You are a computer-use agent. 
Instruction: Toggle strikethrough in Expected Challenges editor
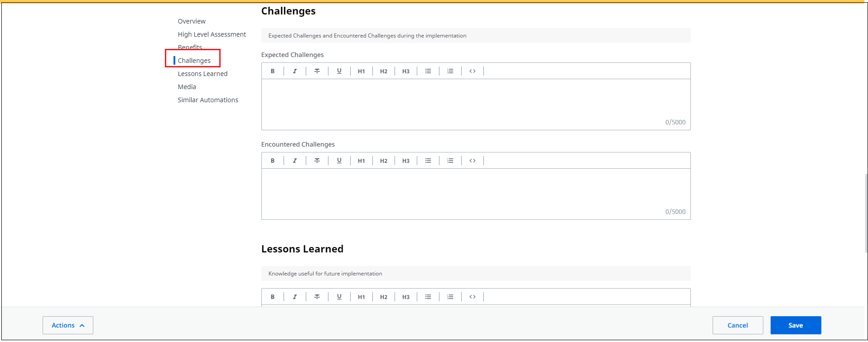(x=317, y=71)
